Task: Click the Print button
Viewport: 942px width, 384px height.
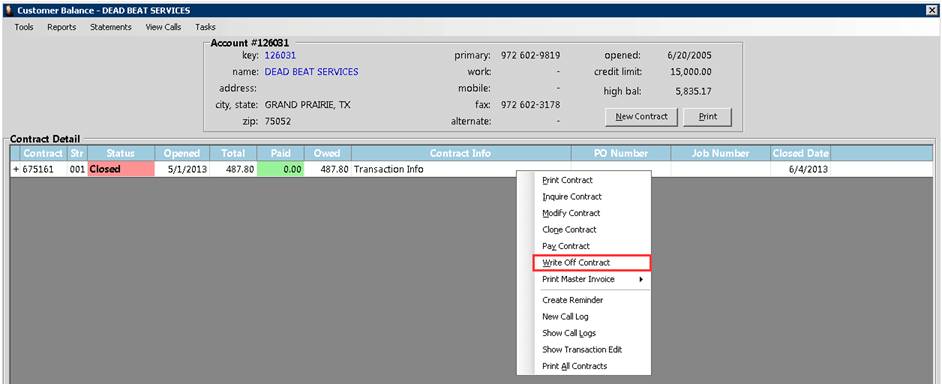Action: [708, 117]
